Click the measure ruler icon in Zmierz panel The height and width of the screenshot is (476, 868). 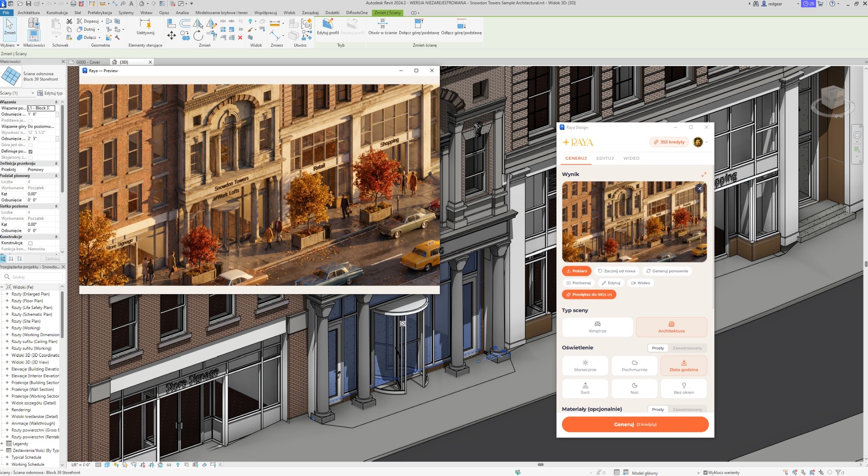pos(274,23)
